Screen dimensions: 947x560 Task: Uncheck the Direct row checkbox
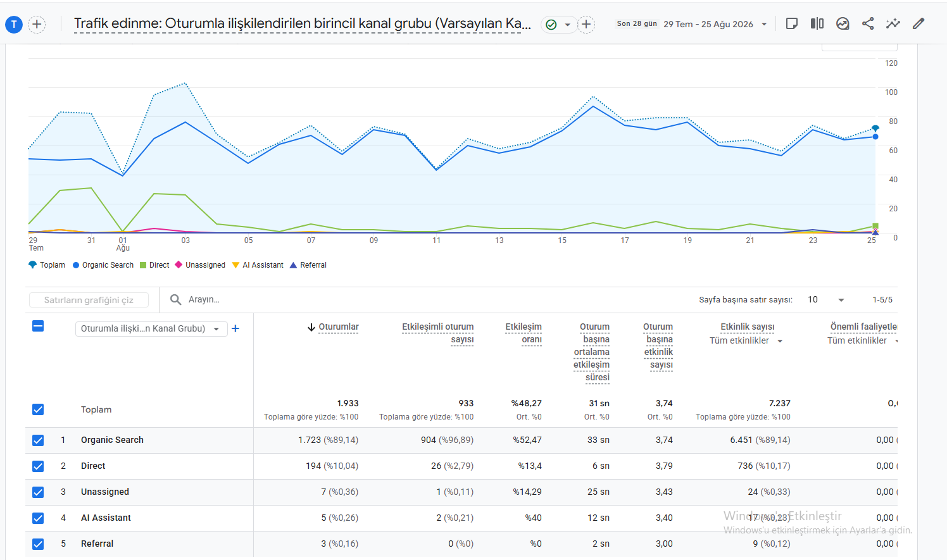click(x=38, y=466)
